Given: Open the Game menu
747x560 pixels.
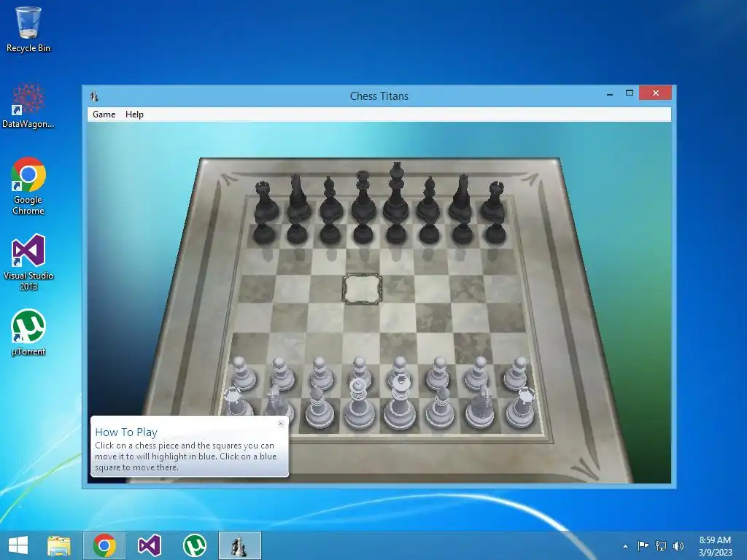Looking at the screenshot, I should [x=104, y=114].
